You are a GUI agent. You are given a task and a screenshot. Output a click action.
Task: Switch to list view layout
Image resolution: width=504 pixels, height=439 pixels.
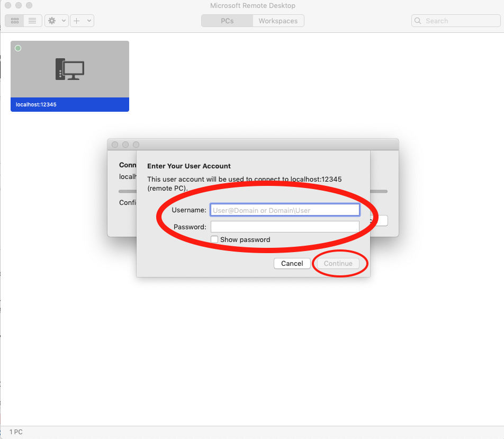(x=32, y=21)
